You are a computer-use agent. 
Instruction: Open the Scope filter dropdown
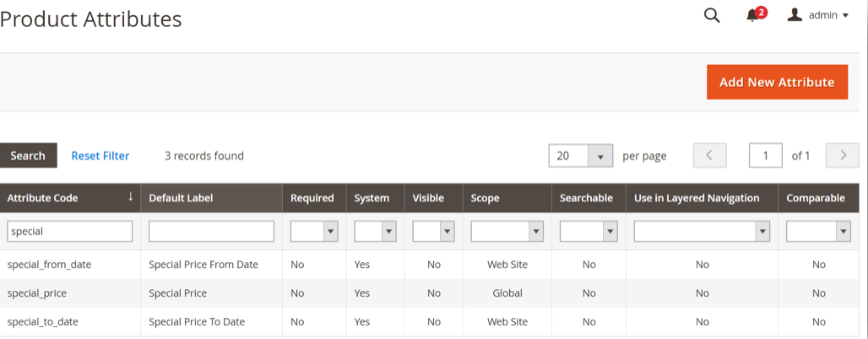(507, 232)
